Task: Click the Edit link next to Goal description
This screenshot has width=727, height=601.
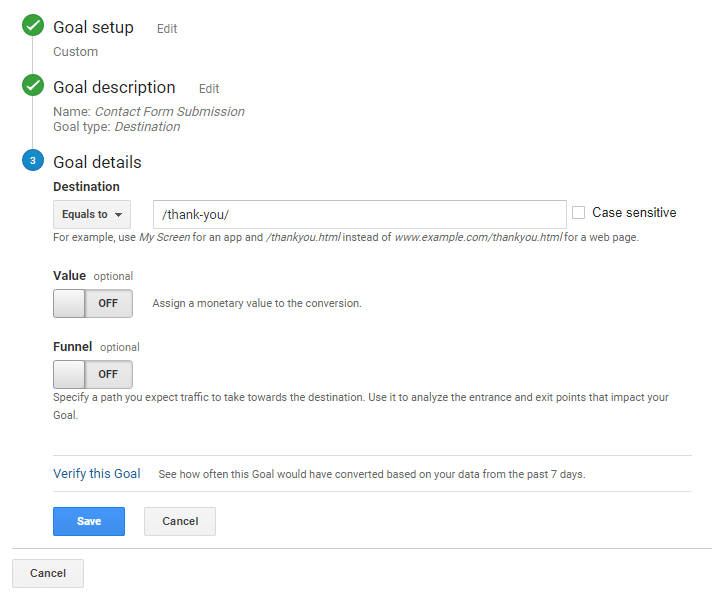Action: point(209,89)
